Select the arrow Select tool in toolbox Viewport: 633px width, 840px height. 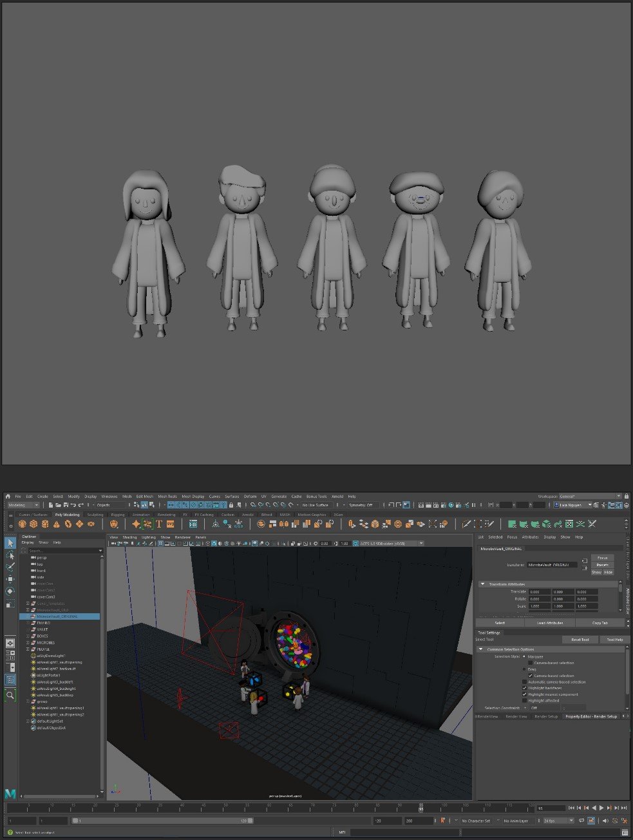10,544
